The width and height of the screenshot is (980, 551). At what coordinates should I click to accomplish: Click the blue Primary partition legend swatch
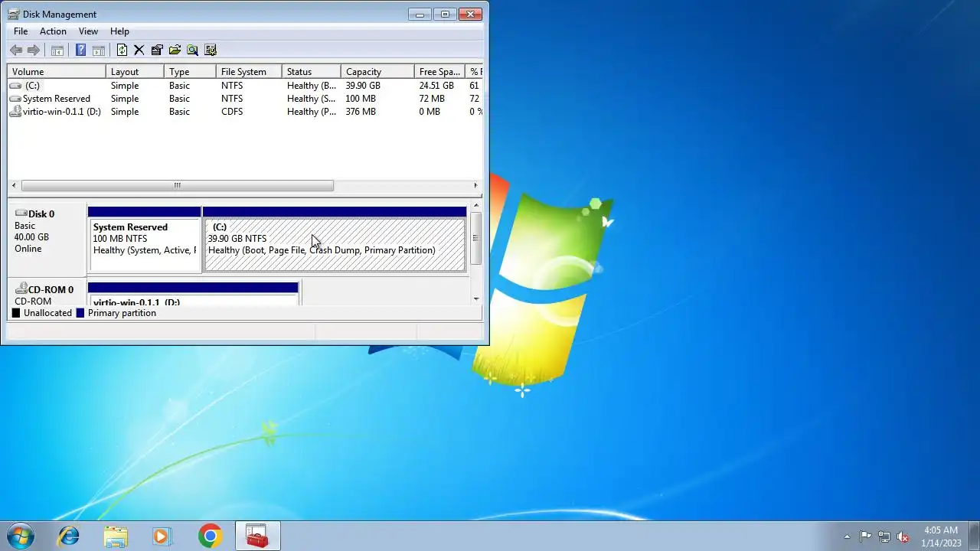(80, 313)
